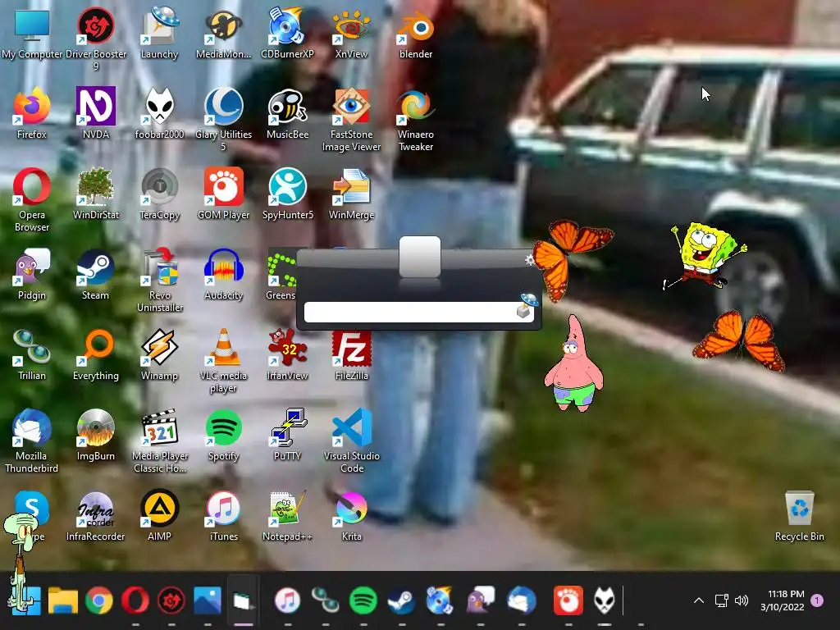Viewport: 840px width, 630px height.
Task: Select the ImgBurn desktop icon
Action: click(x=96, y=435)
